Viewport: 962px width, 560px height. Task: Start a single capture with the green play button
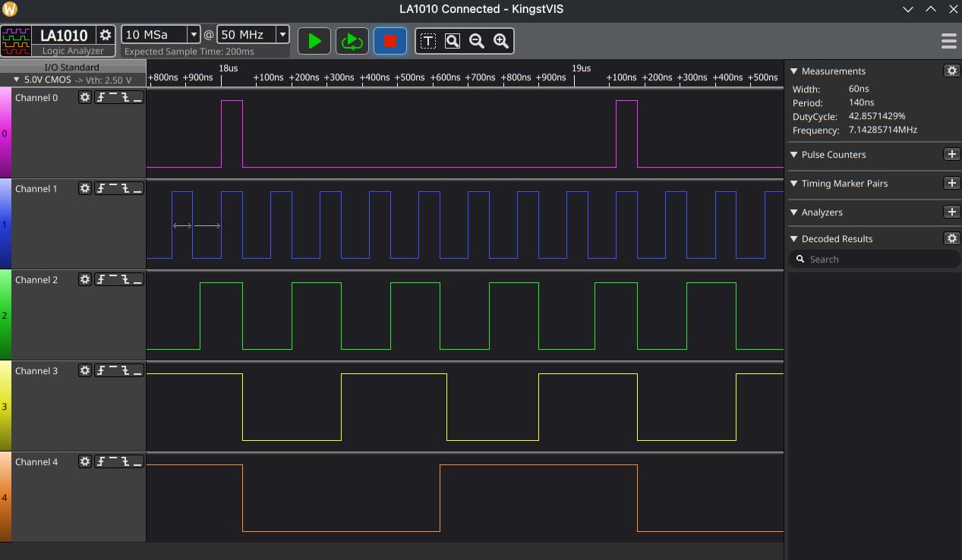(x=314, y=41)
